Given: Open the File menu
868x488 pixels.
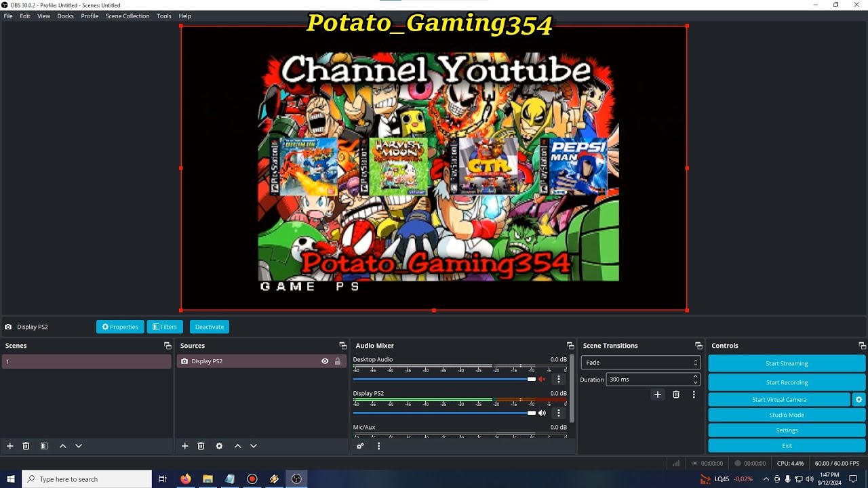Looking at the screenshot, I should [8, 16].
